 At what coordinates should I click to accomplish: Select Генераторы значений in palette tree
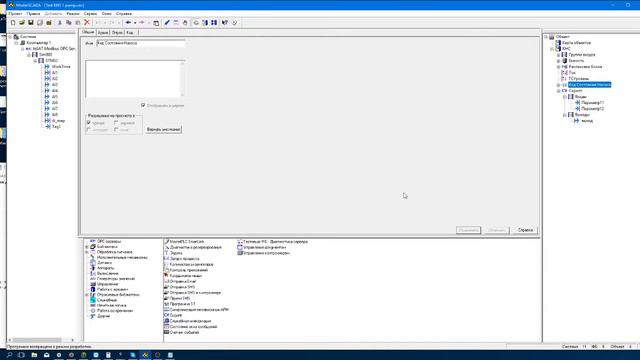point(116,279)
